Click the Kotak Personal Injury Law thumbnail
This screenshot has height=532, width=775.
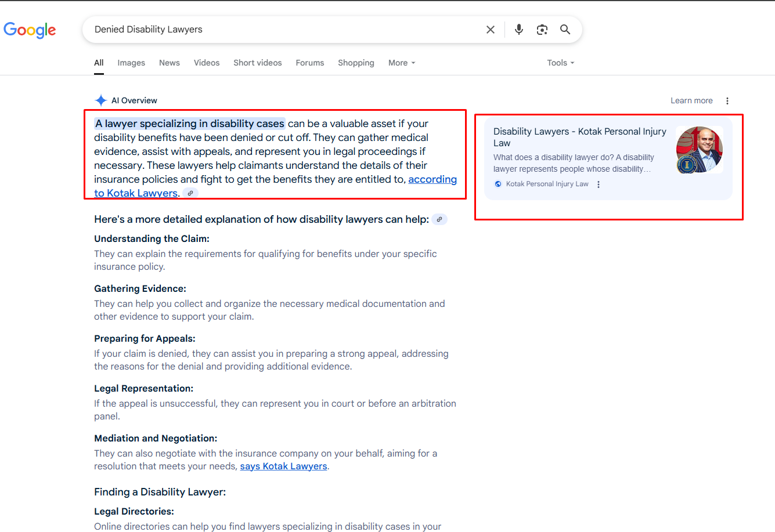pyautogui.click(x=700, y=150)
